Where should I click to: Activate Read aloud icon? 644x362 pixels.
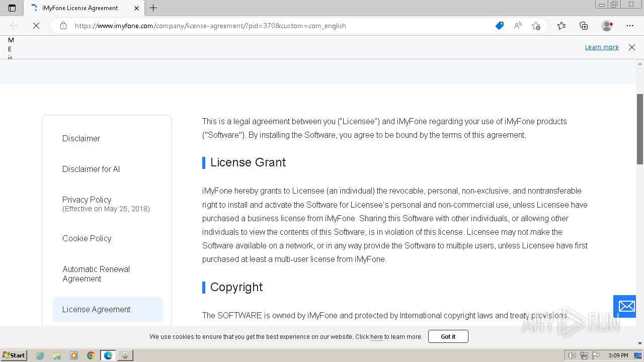click(518, 26)
